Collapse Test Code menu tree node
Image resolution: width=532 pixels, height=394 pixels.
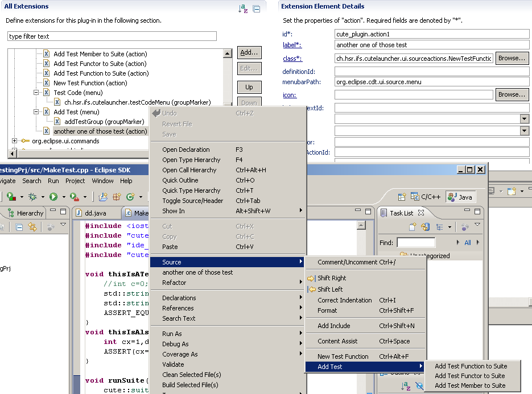click(x=36, y=93)
